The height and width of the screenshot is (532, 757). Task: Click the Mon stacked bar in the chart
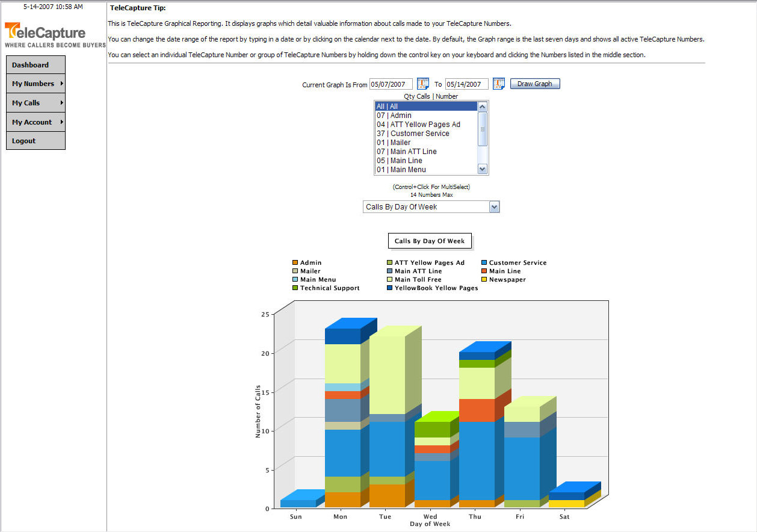tap(351, 413)
